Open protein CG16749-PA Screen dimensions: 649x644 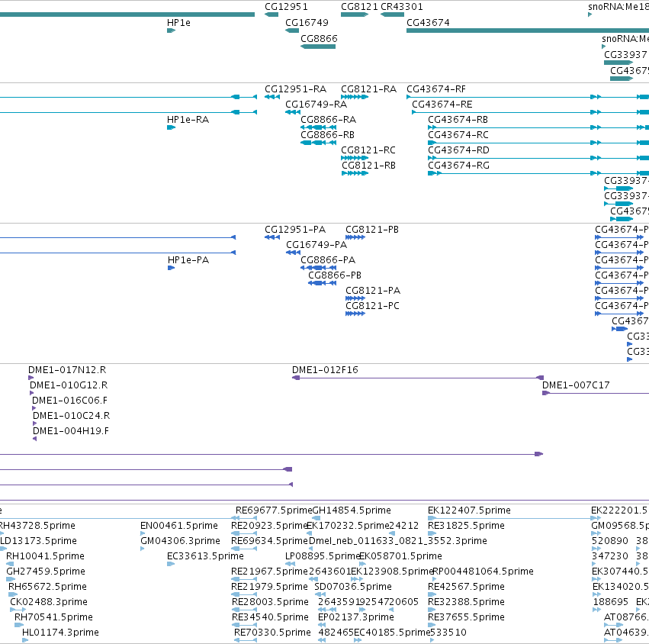coord(316,245)
